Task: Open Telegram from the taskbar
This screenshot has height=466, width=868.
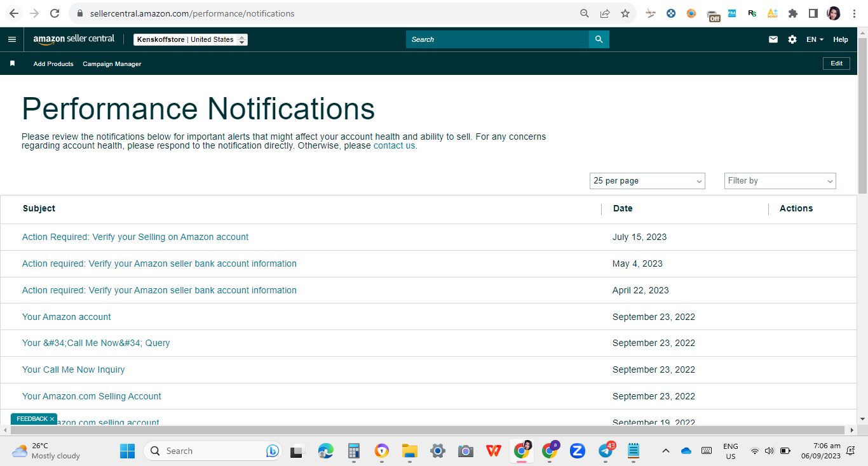Action: pyautogui.click(x=606, y=451)
